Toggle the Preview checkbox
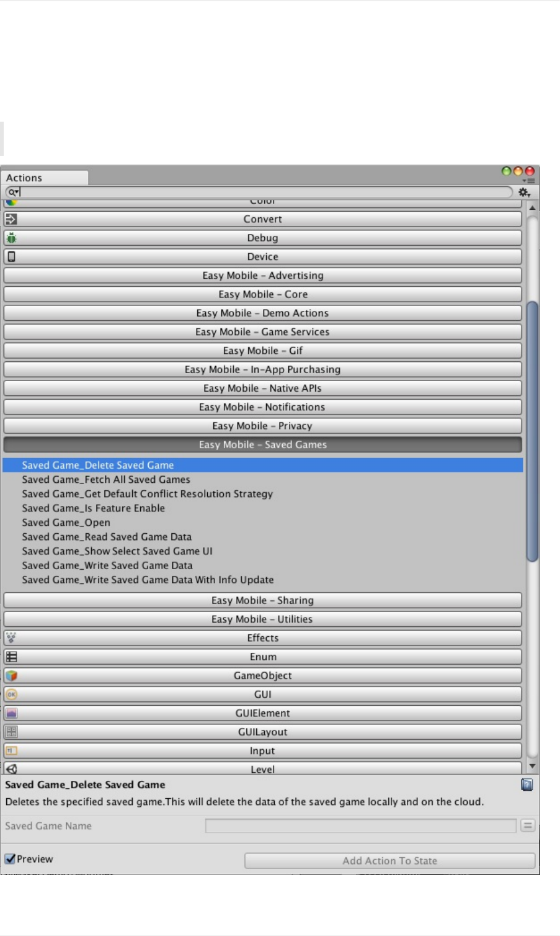This screenshot has height=936, width=560. tap(10, 859)
